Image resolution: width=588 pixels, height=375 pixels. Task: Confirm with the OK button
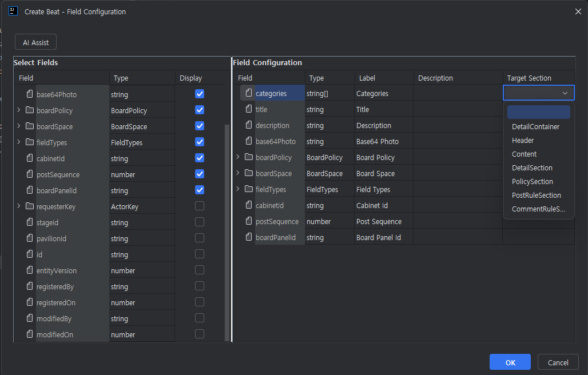[510, 362]
